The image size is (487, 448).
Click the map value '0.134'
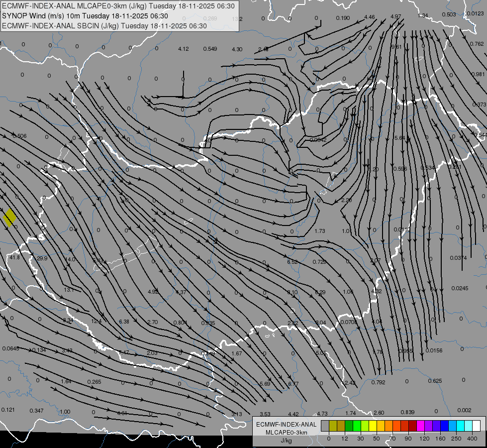pyautogui.click(x=39, y=350)
